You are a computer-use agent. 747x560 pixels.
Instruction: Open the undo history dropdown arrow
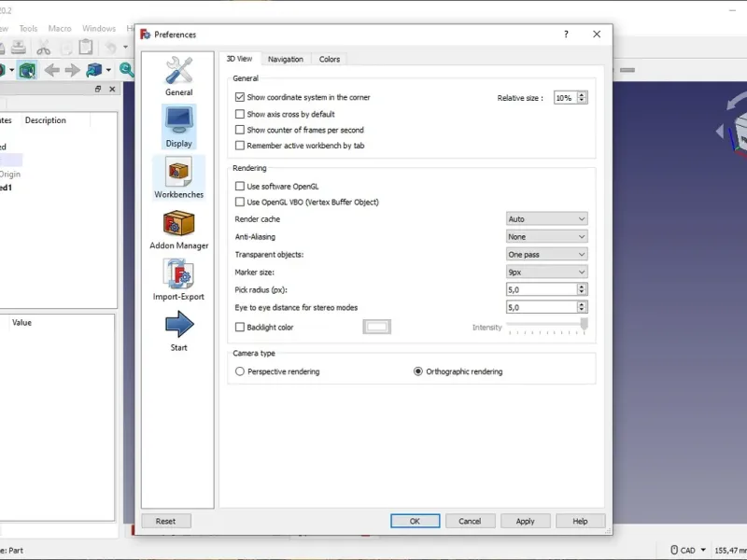point(125,48)
